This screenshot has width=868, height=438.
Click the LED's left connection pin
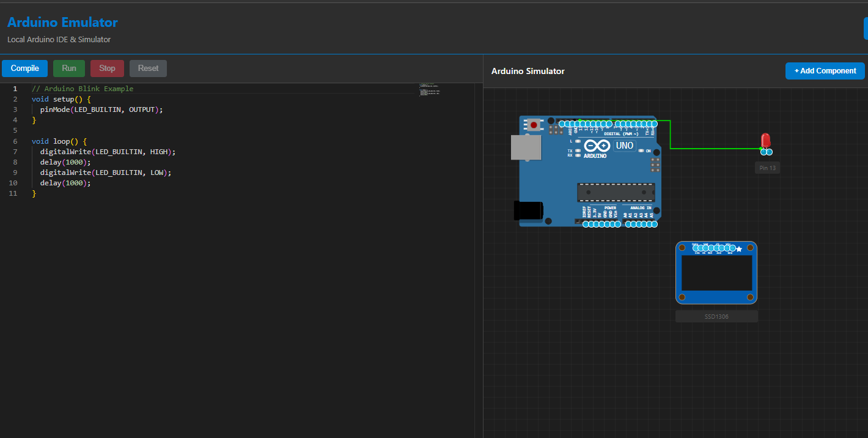pos(763,152)
